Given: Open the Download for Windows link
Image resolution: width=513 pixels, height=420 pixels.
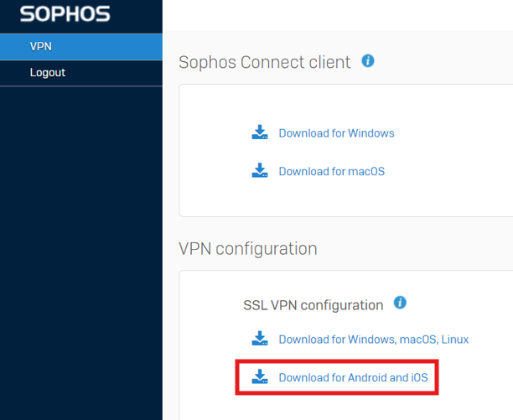Looking at the screenshot, I should (336, 133).
